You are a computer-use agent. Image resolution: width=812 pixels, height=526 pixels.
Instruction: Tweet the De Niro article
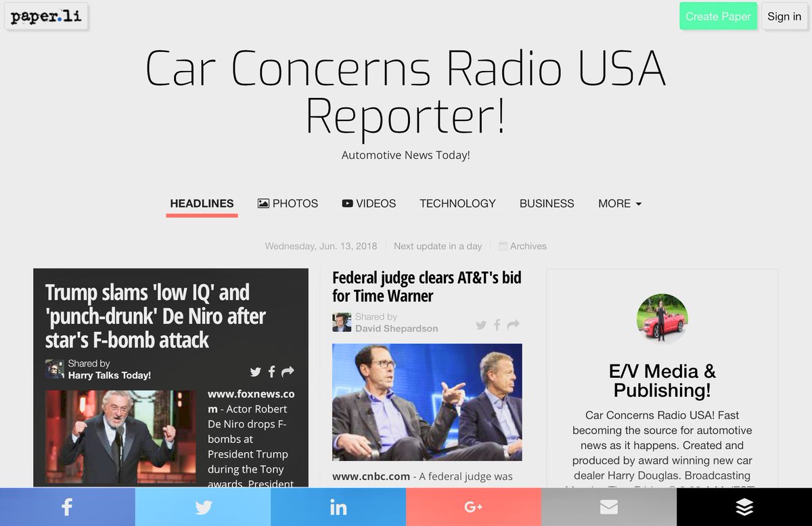pyautogui.click(x=255, y=371)
